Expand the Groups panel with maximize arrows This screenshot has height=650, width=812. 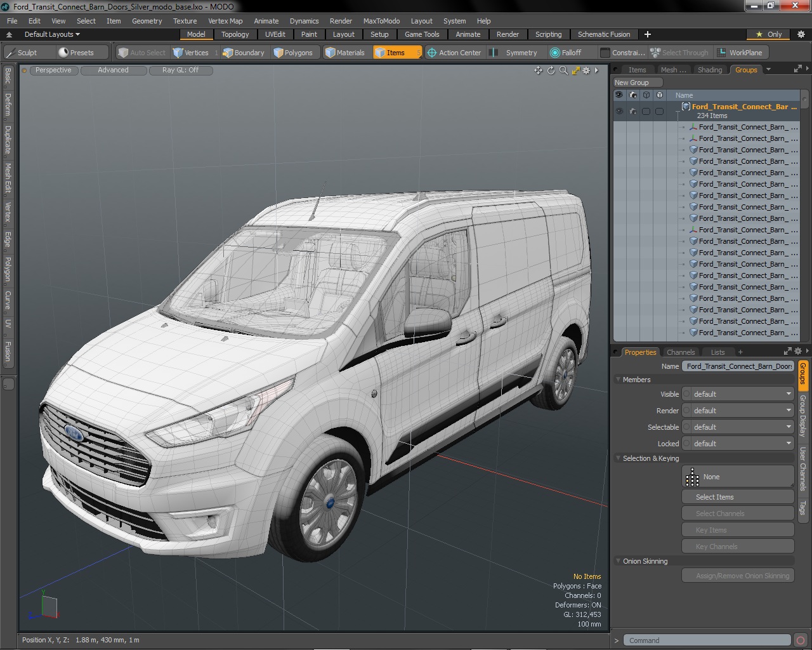tap(797, 69)
